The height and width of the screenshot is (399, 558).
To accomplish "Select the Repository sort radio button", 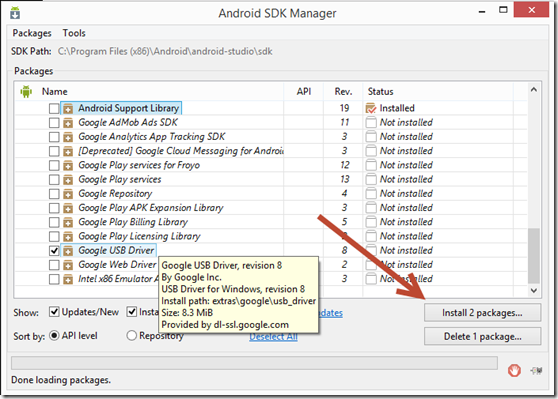I will point(132,335).
